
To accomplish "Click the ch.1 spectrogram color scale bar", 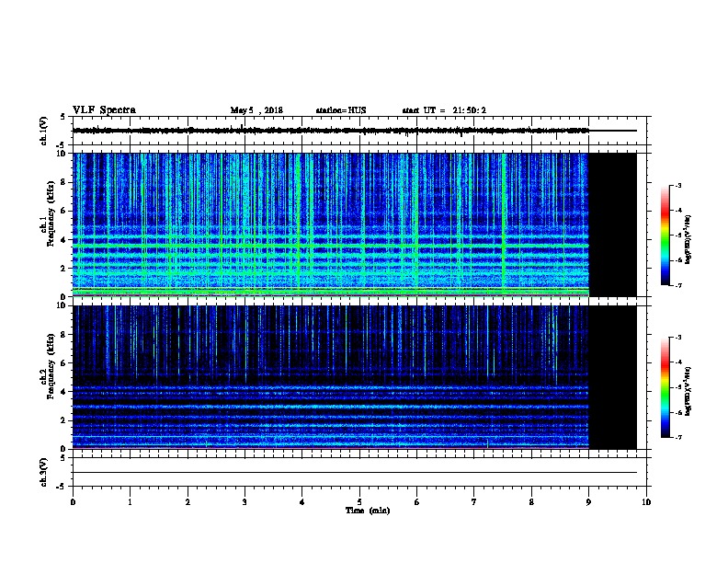I will [665, 236].
